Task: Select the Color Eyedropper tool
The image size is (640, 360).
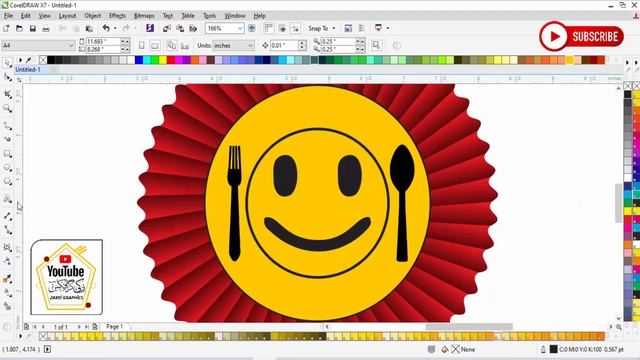Action: pos(7,279)
